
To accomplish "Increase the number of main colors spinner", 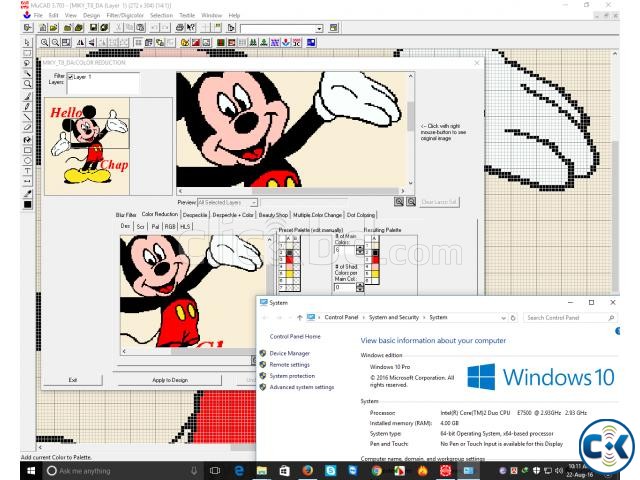I will point(360,248).
